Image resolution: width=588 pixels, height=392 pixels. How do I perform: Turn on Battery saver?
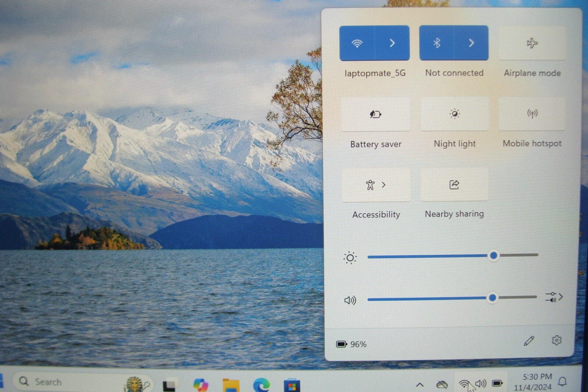375,114
